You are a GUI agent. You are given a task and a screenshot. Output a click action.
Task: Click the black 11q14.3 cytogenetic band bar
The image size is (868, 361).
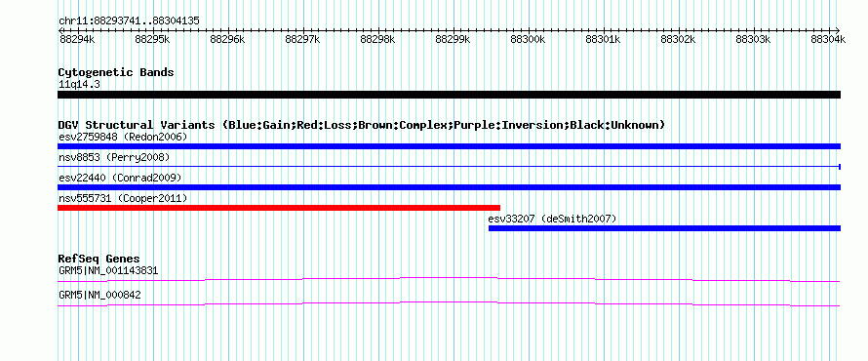click(x=449, y=95)
